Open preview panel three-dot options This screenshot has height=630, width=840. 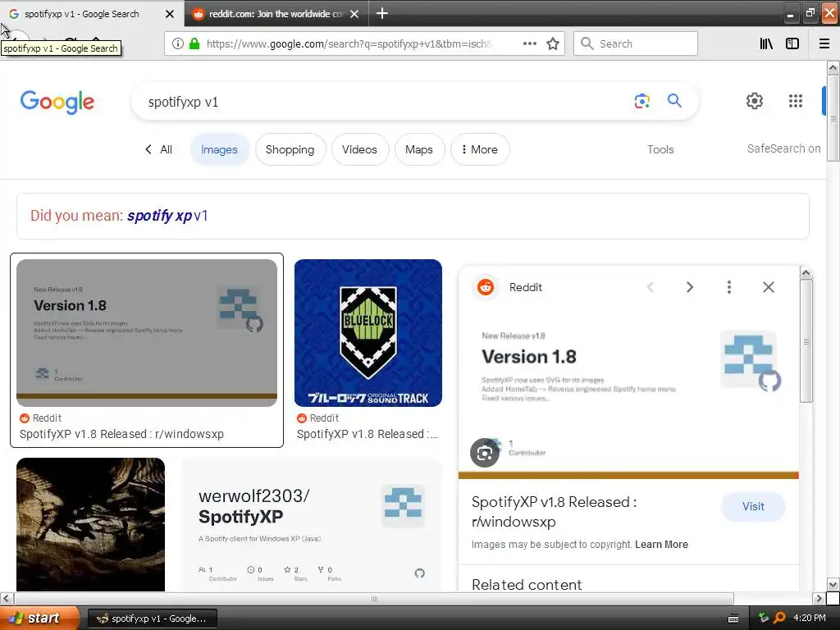click(729, 288)
